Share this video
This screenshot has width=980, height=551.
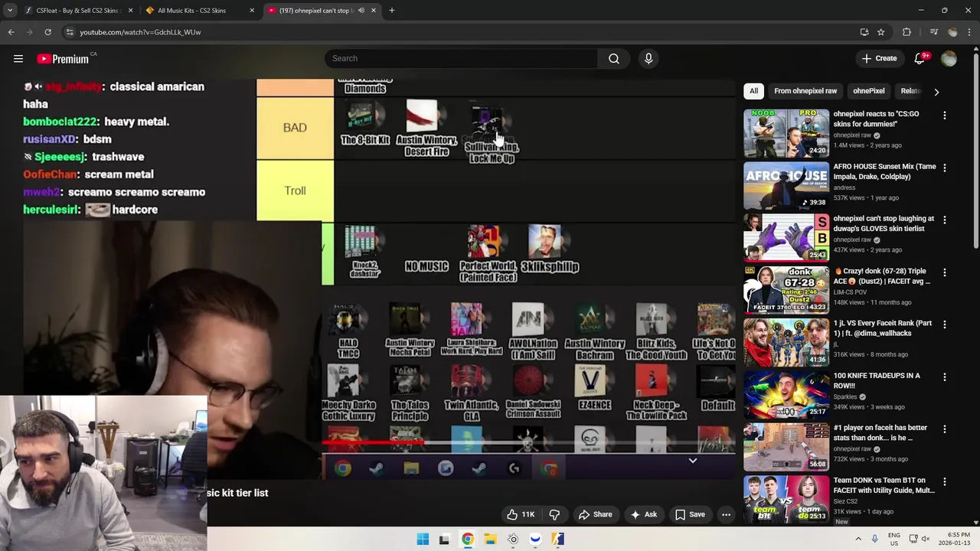pyautogui.click(x=595, y=514)
